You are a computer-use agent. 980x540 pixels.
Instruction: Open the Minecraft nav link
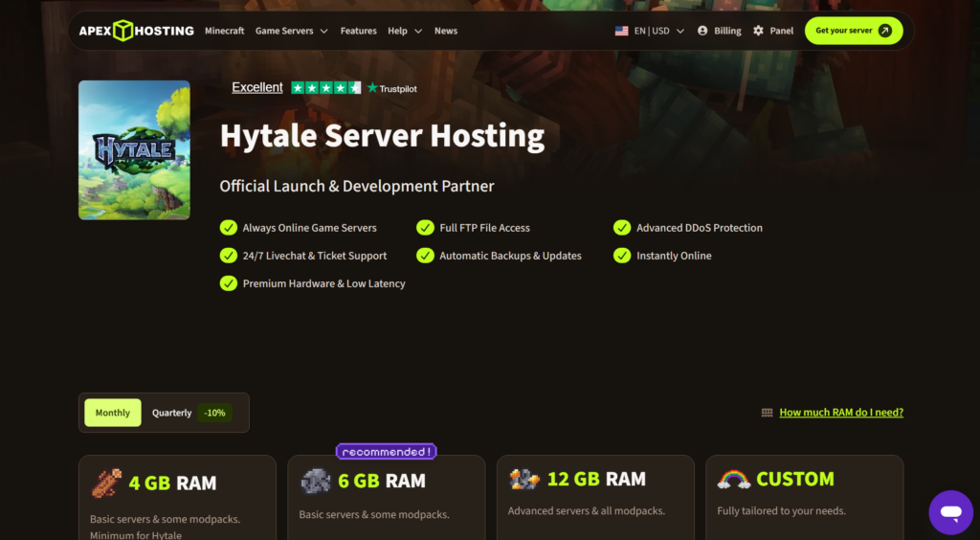click(224, 31)
